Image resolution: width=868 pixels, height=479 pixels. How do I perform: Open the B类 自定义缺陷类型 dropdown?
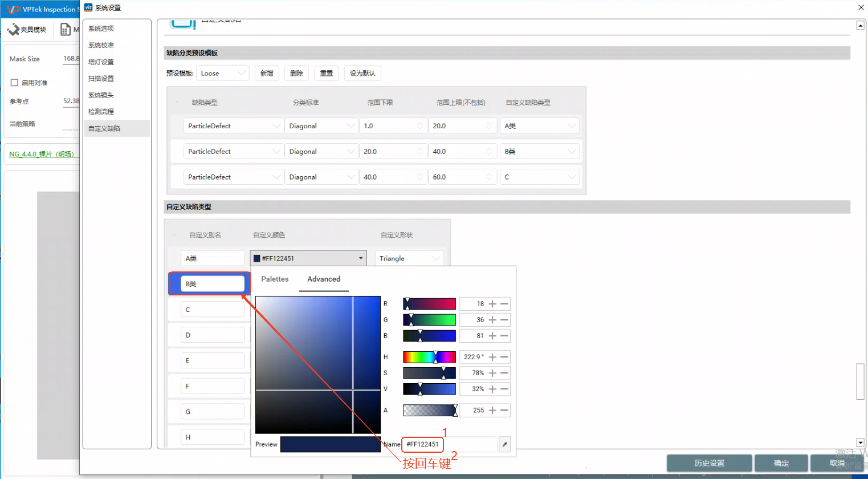pos(540,152)
